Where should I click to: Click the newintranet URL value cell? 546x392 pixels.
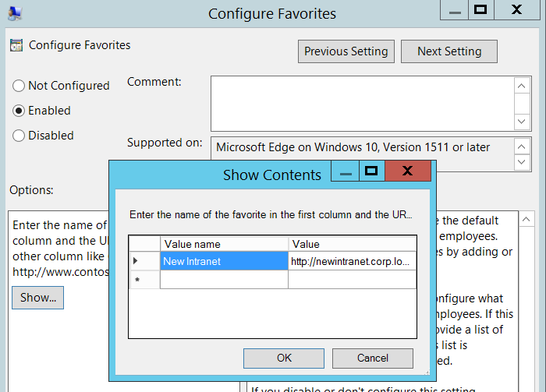[x=352, y=261]
